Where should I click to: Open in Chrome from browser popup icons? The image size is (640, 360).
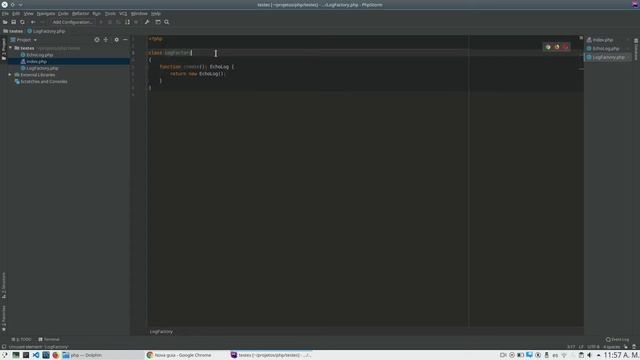pyautogui.click(x=548, y=47)
